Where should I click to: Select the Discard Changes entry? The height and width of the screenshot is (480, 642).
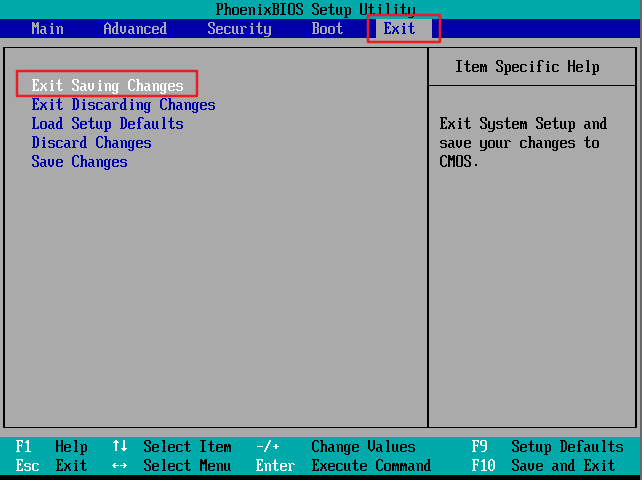(91, 143)
